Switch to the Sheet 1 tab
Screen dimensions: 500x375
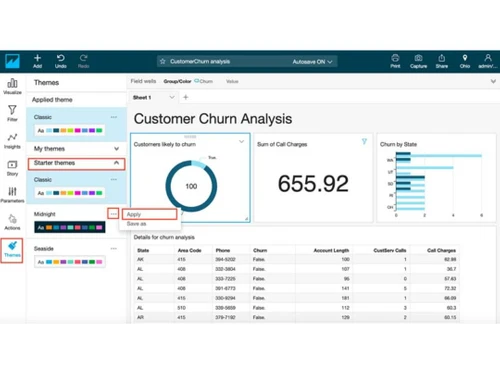(x=142, y=97)
